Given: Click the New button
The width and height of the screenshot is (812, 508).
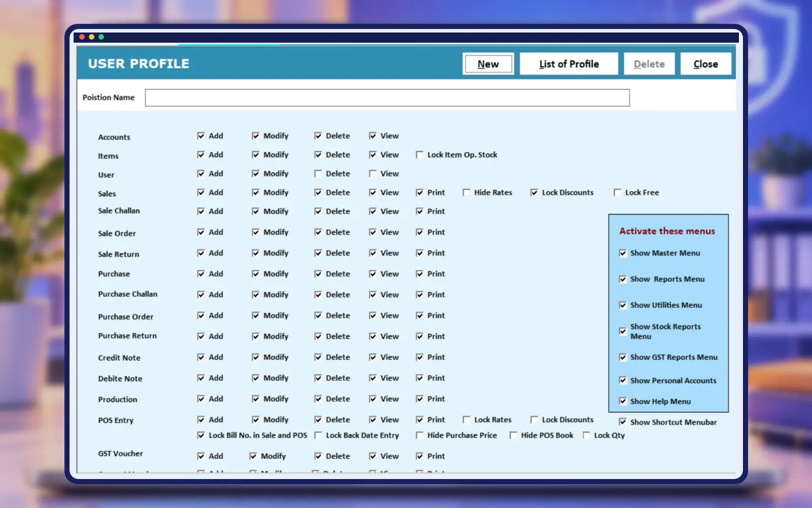Looking at the screenshot, I should coord(488,64).
